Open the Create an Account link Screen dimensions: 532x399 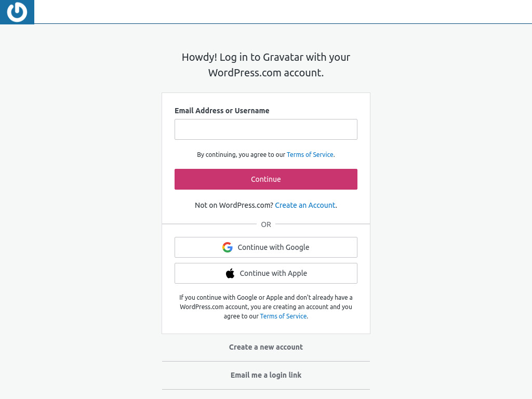[305, 205]
